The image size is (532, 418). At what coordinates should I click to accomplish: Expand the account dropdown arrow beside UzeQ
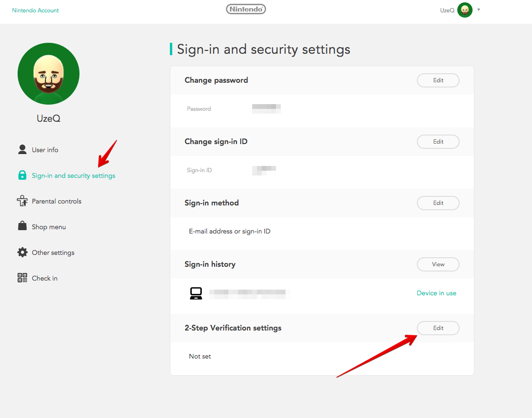[479, 10]
